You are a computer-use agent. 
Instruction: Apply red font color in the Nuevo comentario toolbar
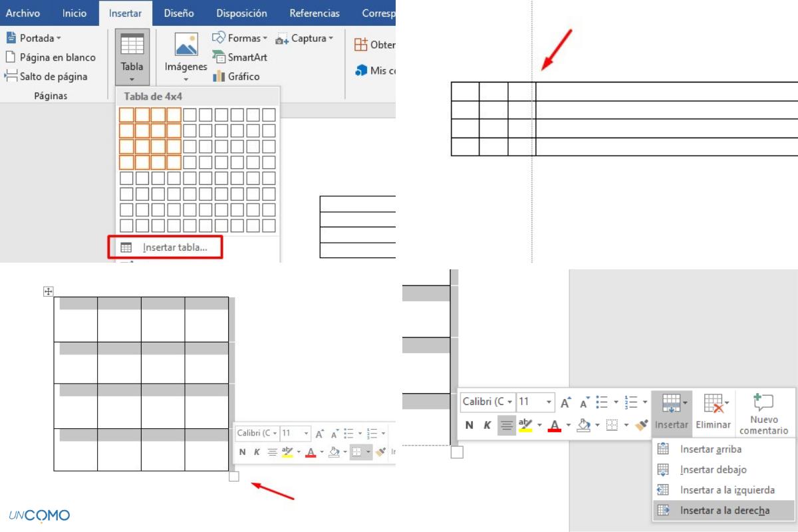pos(553,425)
